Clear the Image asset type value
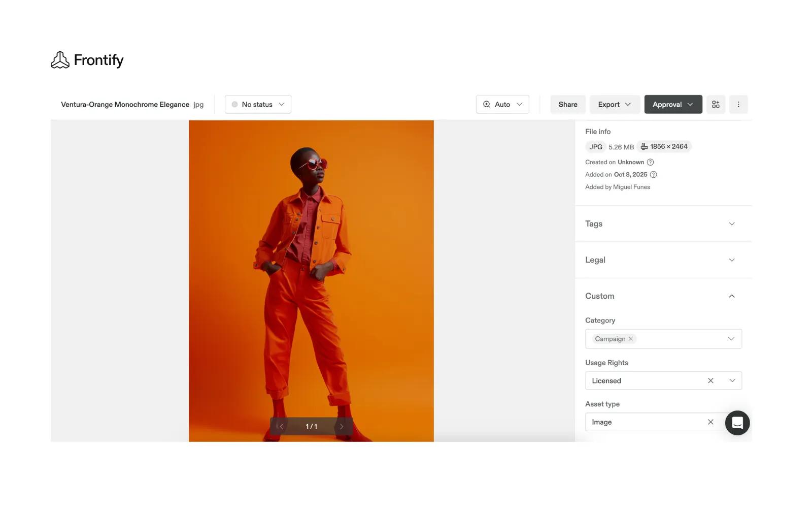This screenshot has height=508, width=812. point(710,422)
